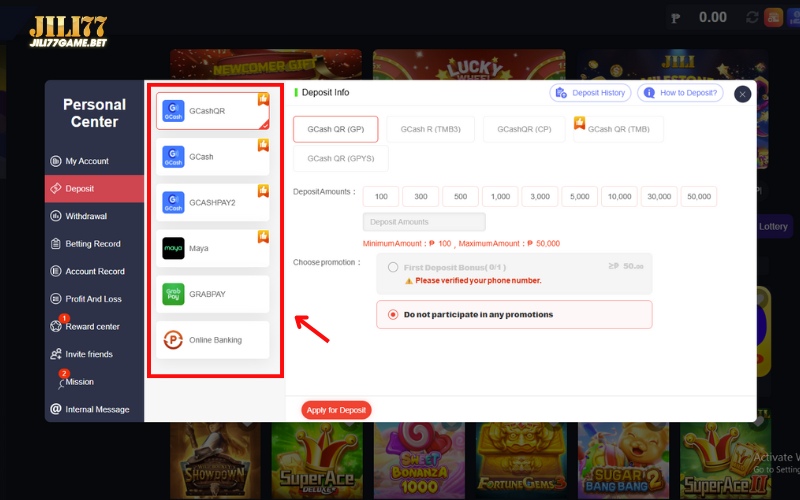Viewport: 800px width, 500px height.
Task: Open Deposit History
Action: [590, 93]
